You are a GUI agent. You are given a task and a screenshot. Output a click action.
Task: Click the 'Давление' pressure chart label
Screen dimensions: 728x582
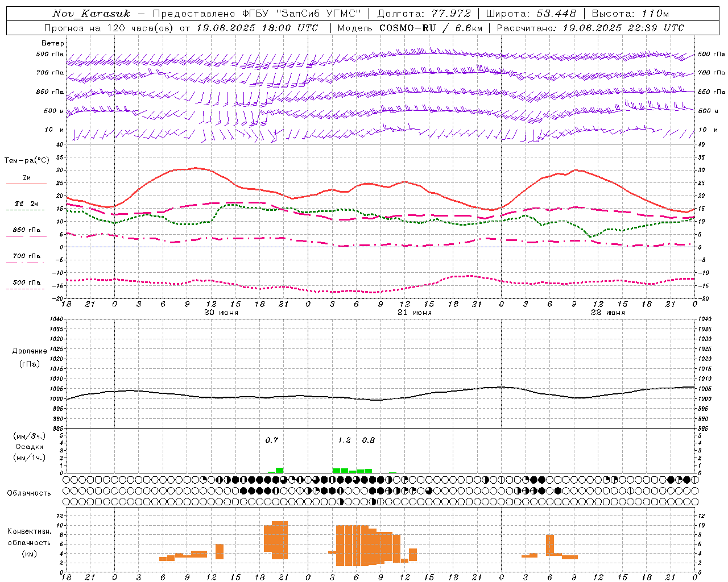click(x=30, y=351)
